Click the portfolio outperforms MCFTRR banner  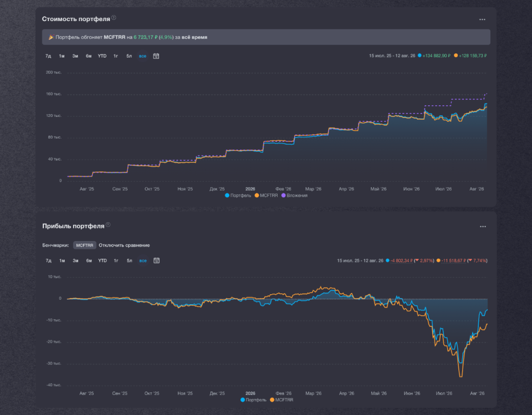(266, 37)
